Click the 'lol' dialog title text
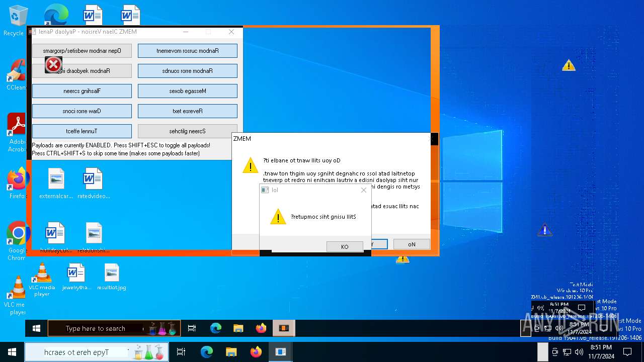This screenshot has height=362, width=644. click(x=275, y=190)
